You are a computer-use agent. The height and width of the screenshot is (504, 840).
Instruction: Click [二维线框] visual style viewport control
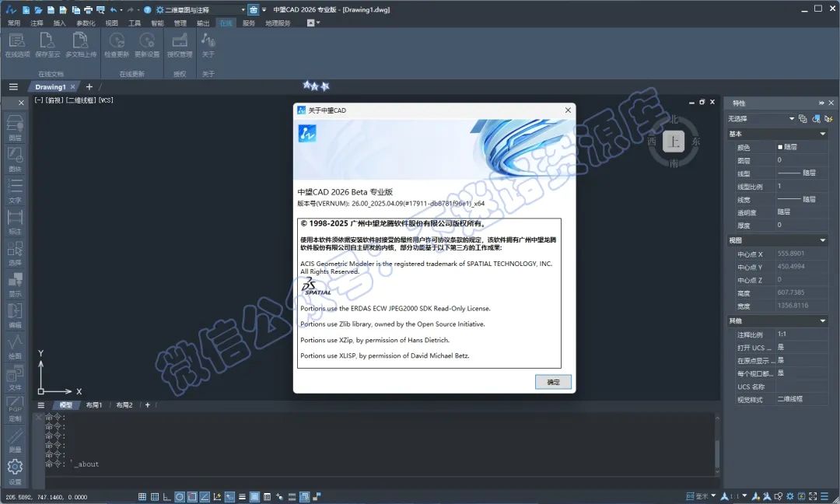82,100
